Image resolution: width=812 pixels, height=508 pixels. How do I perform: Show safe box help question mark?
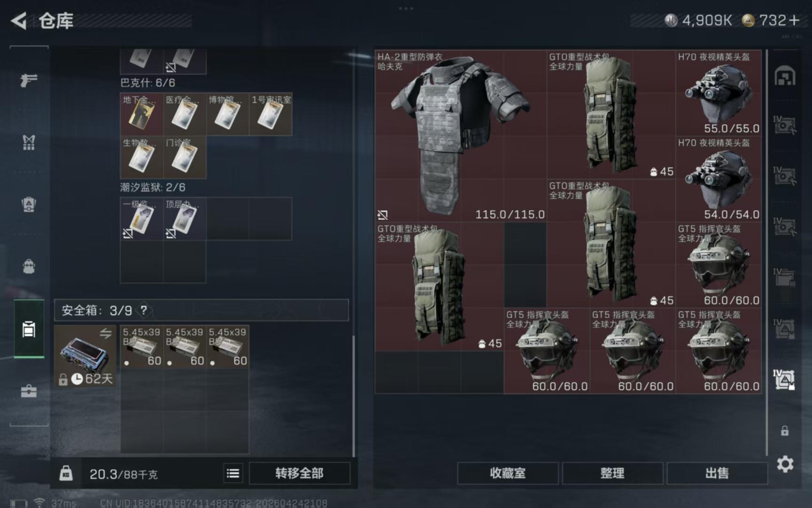pyautogui.click(x=144, y=310)
